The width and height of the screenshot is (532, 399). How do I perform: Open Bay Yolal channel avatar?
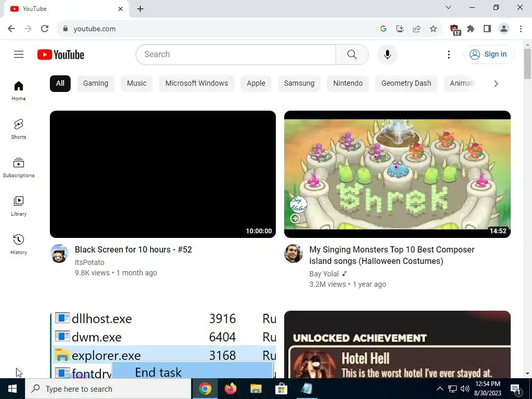tap(294, 254)
